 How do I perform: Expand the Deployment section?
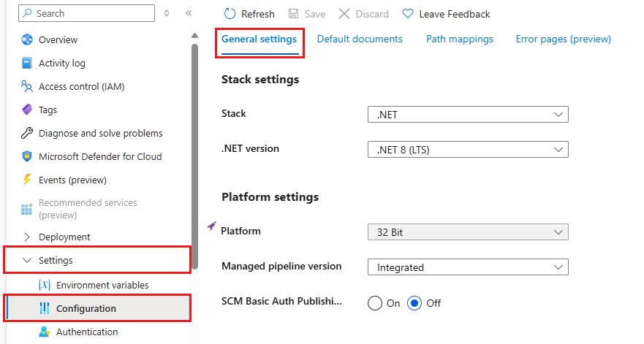tap(28, 237)
